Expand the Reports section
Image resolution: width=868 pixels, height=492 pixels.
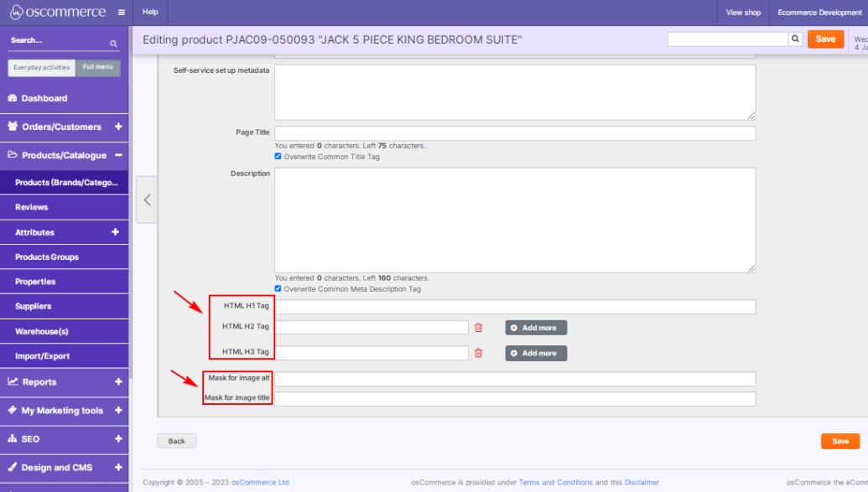tap(118, 381)
